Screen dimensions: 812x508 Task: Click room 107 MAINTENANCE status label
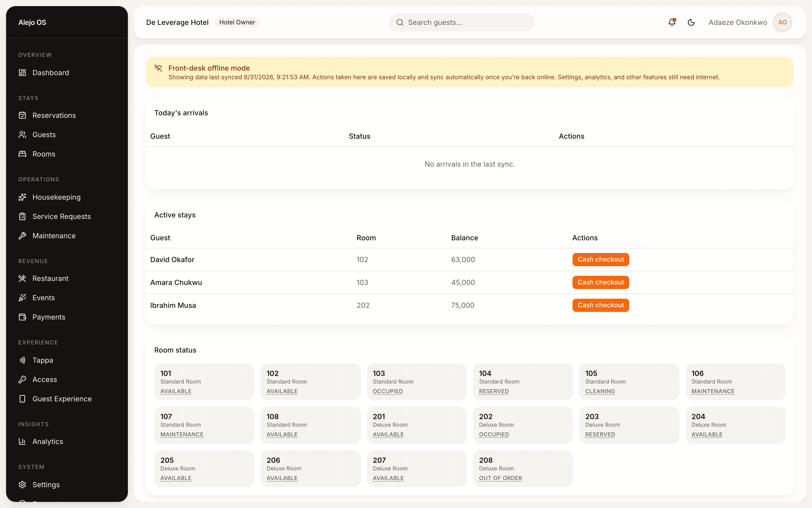click(182, 434)
